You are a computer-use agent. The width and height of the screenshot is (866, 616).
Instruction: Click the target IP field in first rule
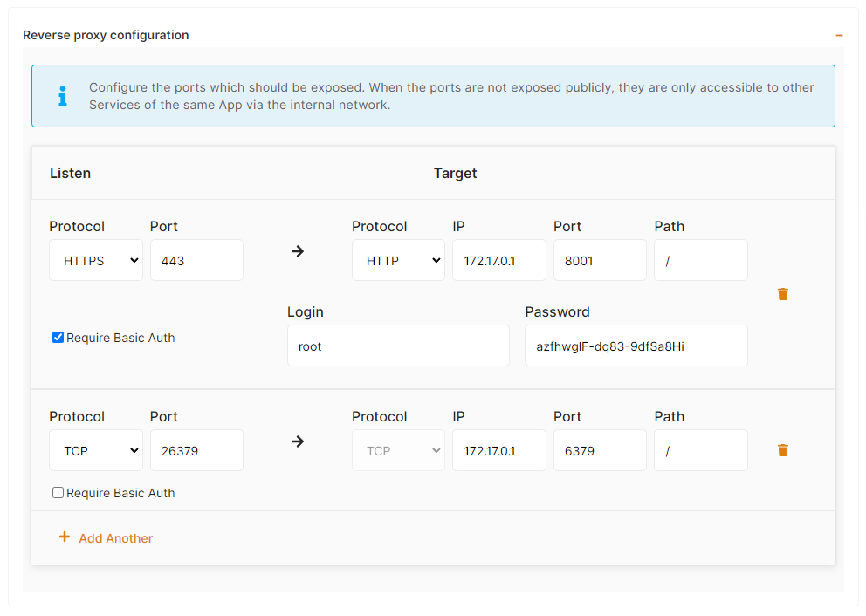point(498,260)
